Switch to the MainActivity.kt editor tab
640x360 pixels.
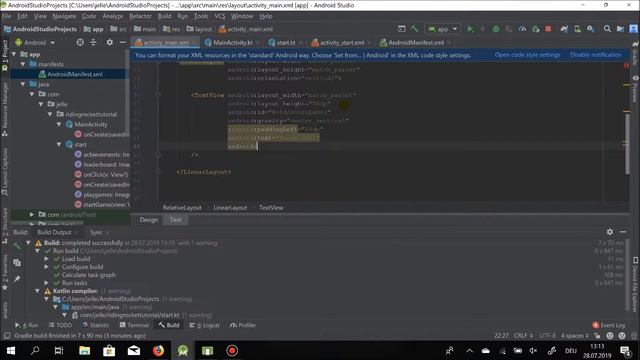coord(233,42)
